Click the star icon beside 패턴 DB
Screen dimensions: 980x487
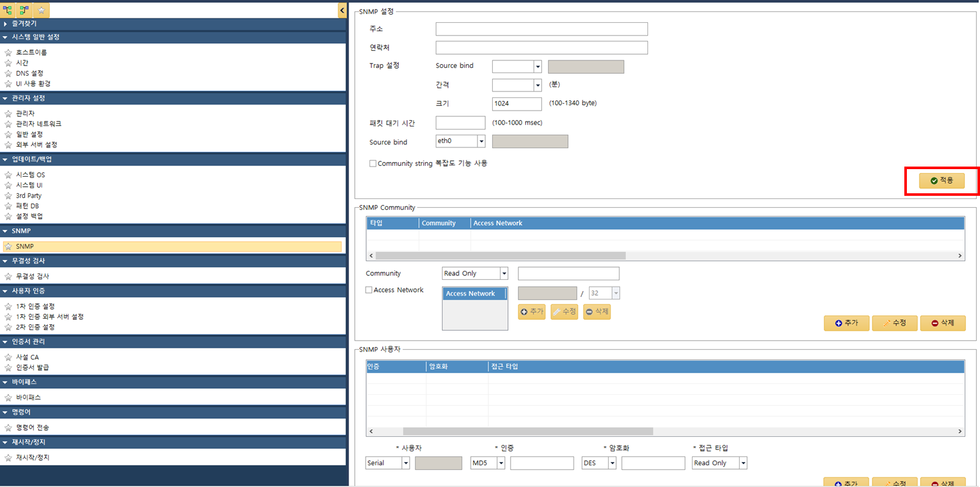8,206
